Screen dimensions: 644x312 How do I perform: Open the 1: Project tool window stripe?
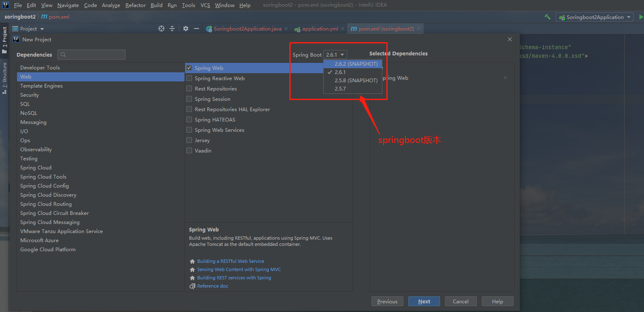pyautogui.click(x=5, y=40)
